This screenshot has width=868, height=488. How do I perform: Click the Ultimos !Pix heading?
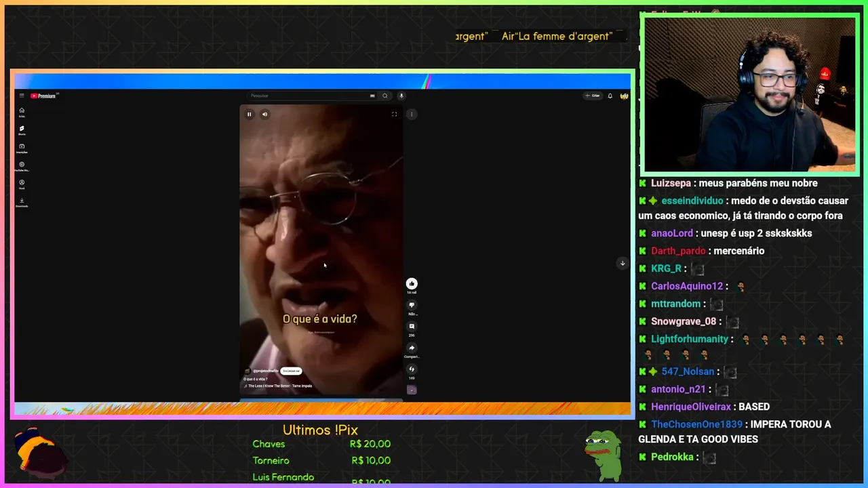[320, 430]
